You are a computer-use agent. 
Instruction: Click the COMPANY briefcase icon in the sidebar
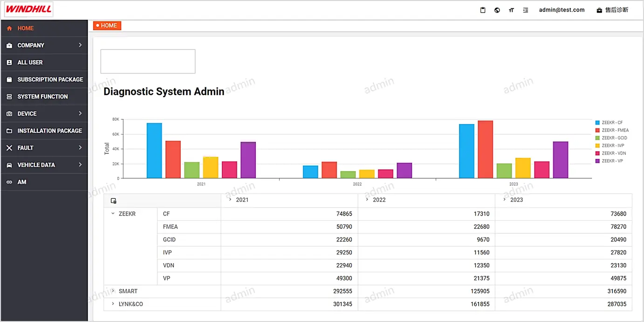pos(9,45)
